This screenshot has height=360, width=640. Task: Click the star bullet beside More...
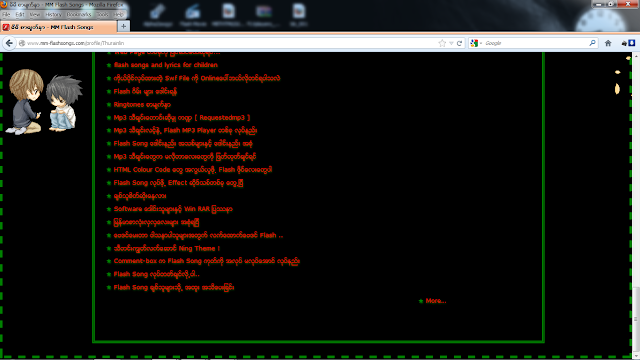[x=421, y=301]
